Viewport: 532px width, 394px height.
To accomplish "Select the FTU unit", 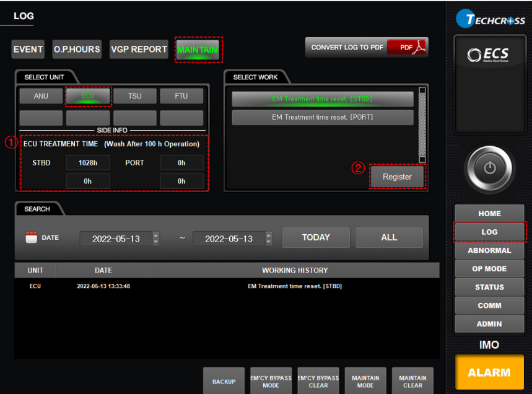I will (181, 96).
